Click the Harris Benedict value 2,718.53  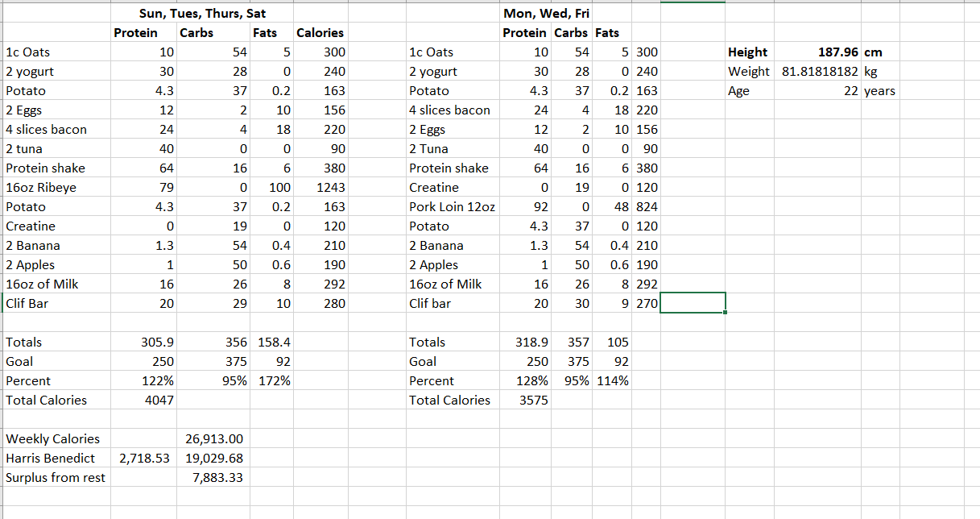145,459
